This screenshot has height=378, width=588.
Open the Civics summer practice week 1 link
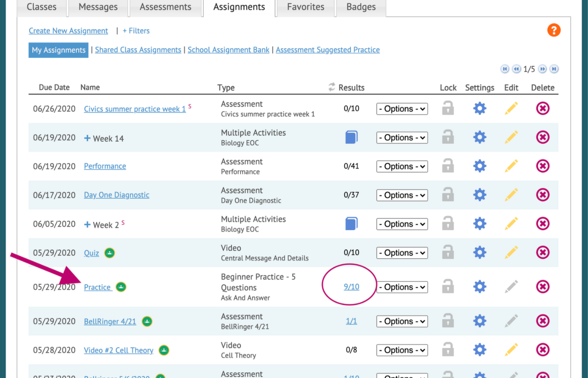pos(135,109)
